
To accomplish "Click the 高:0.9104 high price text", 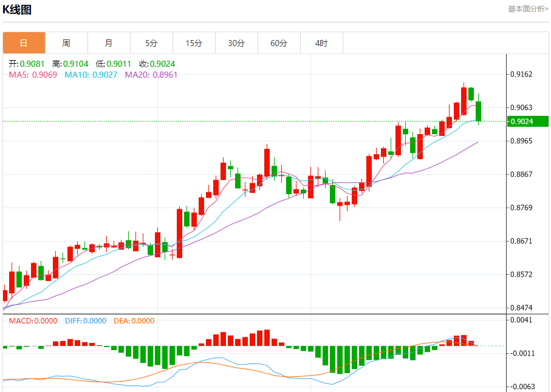I will [x=70, y=64].
